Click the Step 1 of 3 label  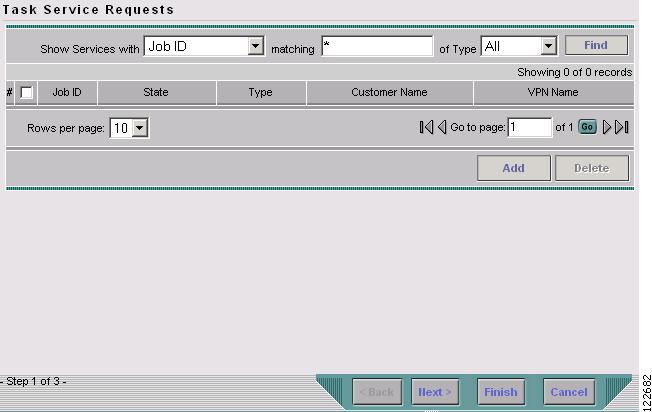point(33,381)
